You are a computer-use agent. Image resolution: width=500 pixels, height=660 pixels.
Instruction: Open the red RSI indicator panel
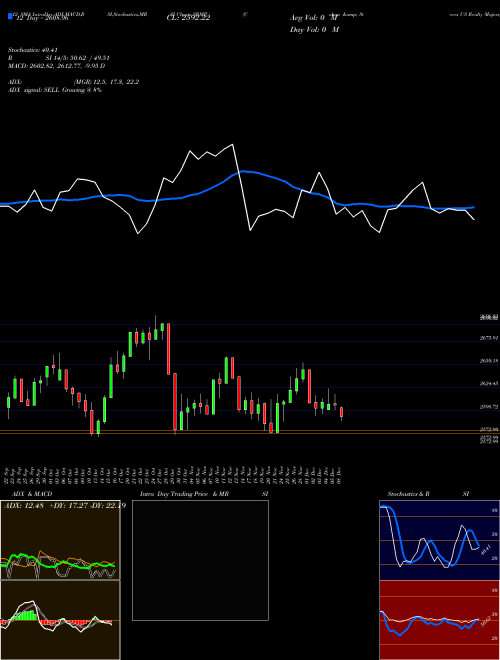[x=439, y=620]
